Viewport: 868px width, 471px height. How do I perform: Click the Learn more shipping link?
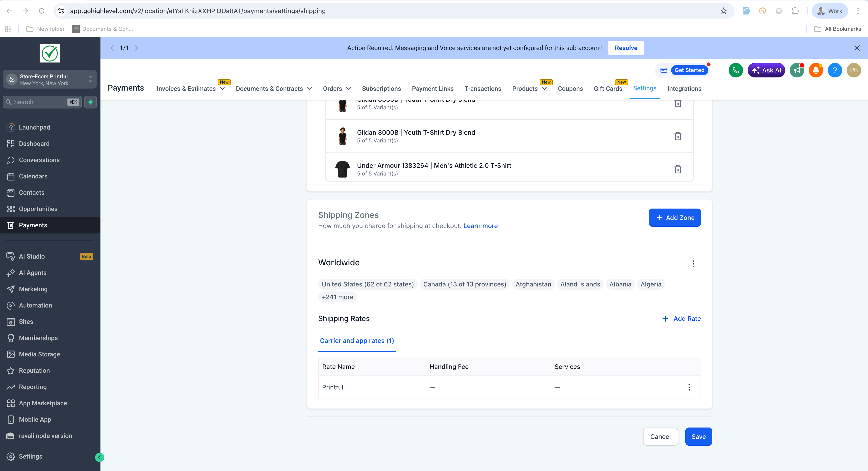point(480,226)
